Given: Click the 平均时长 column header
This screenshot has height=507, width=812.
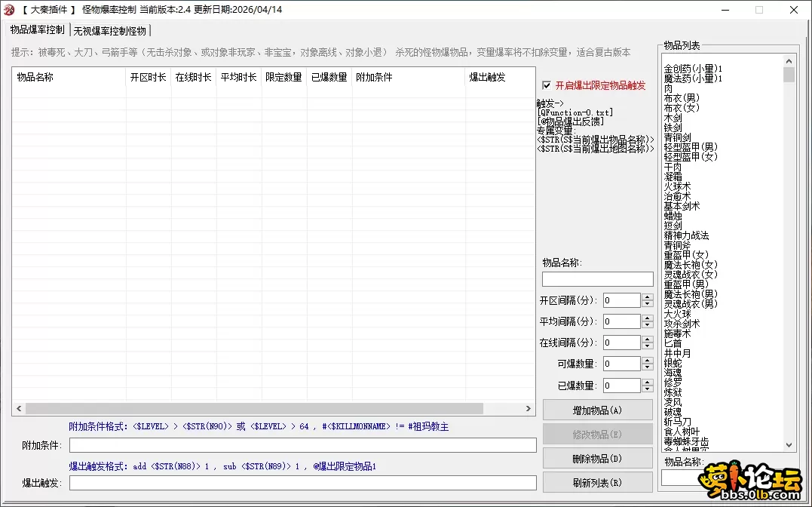Looking at the screenshot, I should (x=239, y=77).
